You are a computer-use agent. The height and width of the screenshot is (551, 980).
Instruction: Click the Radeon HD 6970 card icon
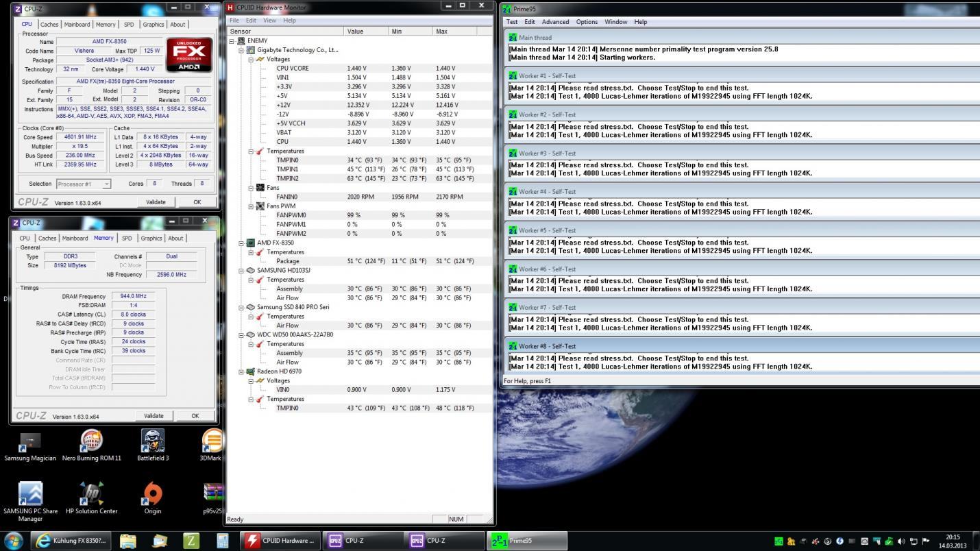[251, 371]
